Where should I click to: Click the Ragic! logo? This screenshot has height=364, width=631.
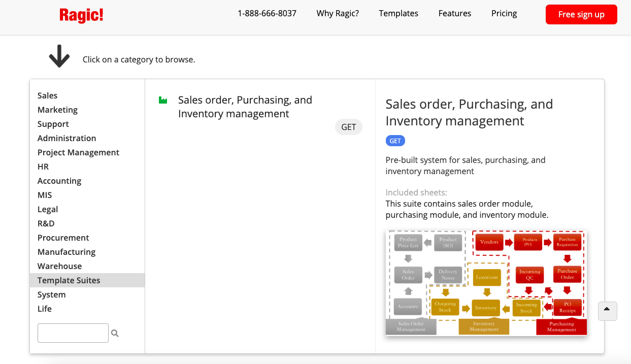(x=81, y=15)
